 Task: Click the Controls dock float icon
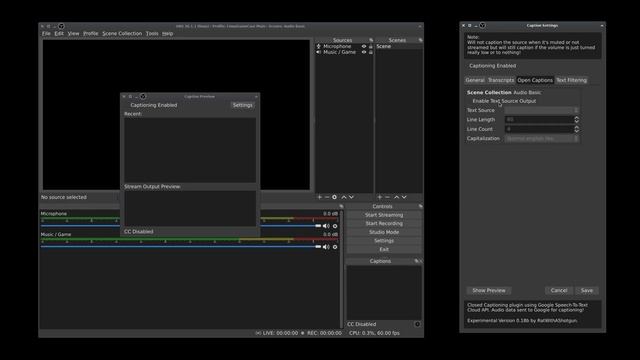tap(420, 207)
